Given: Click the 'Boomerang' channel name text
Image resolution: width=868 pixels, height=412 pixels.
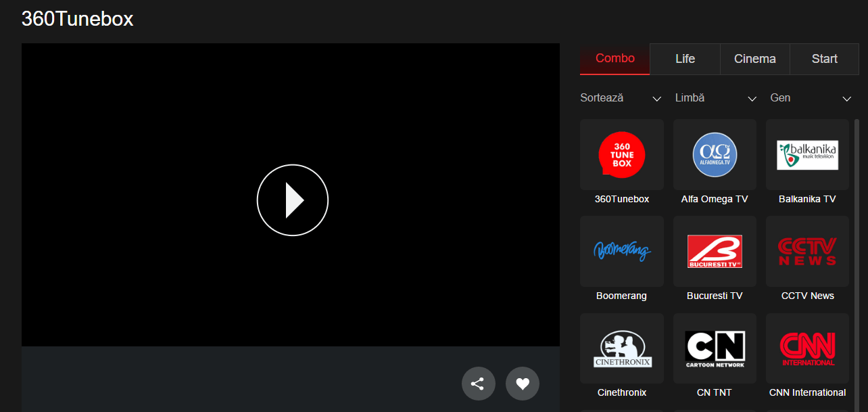Looking at the screenshot, I should 621,296.
